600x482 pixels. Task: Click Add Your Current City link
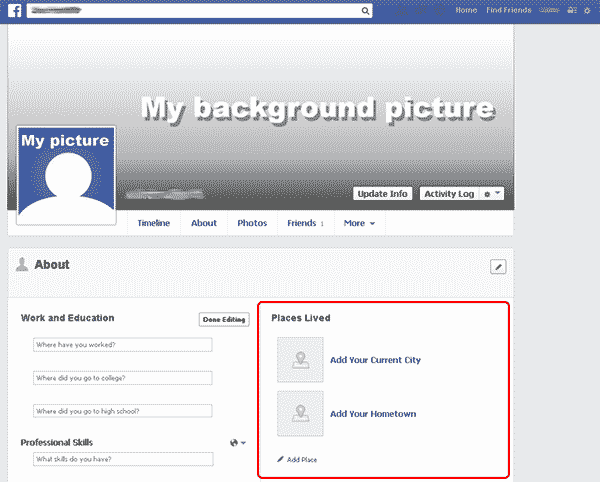click(375, 360)
